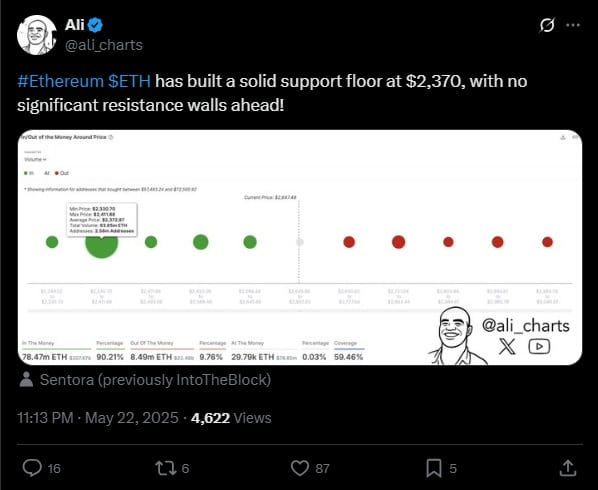Click the largest red Out bubble
Image resolution: width=598 pixels, height=490 pixels.
399,242
